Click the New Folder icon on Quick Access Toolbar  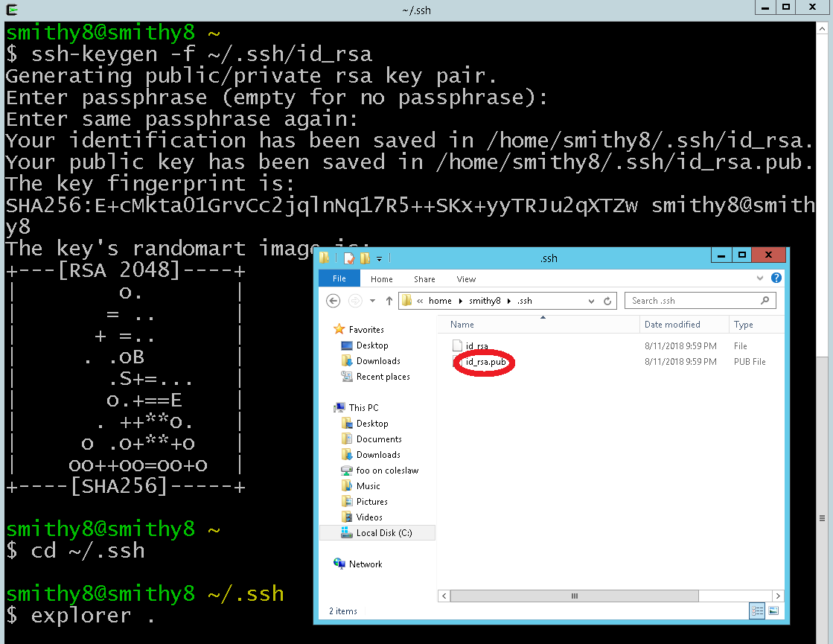click(364, 258)
